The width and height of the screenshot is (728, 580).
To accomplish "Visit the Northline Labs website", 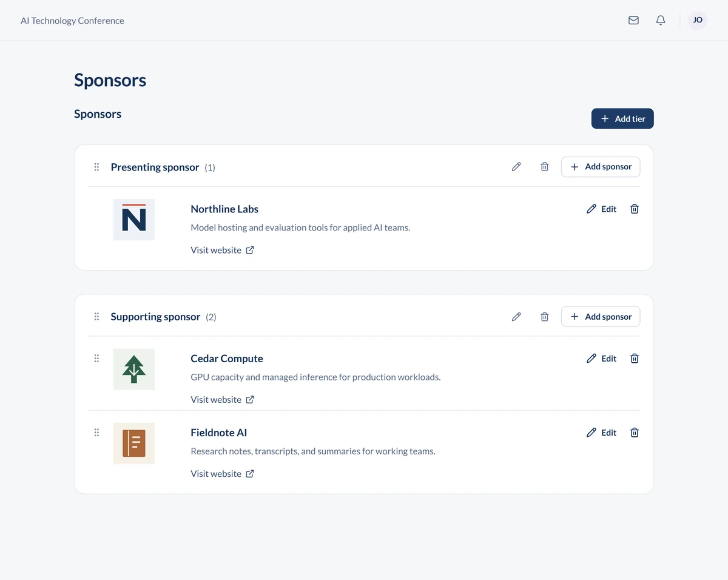I will 222,250.
